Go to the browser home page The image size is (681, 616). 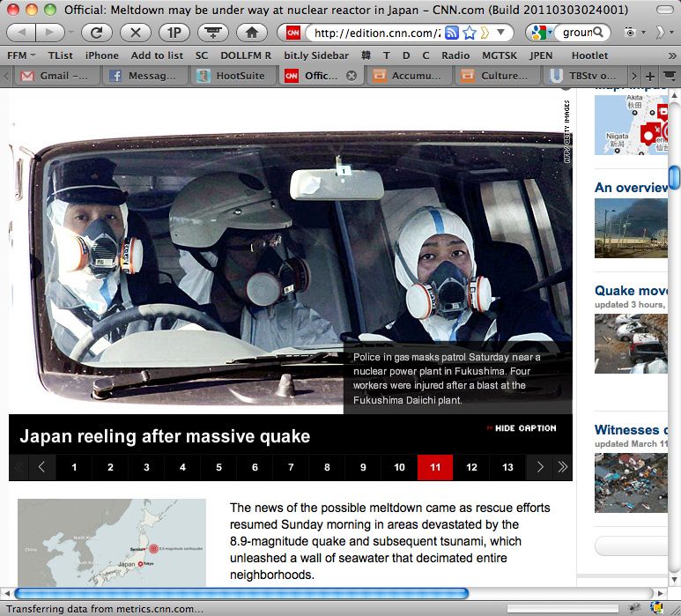click(x=251, y=33)
